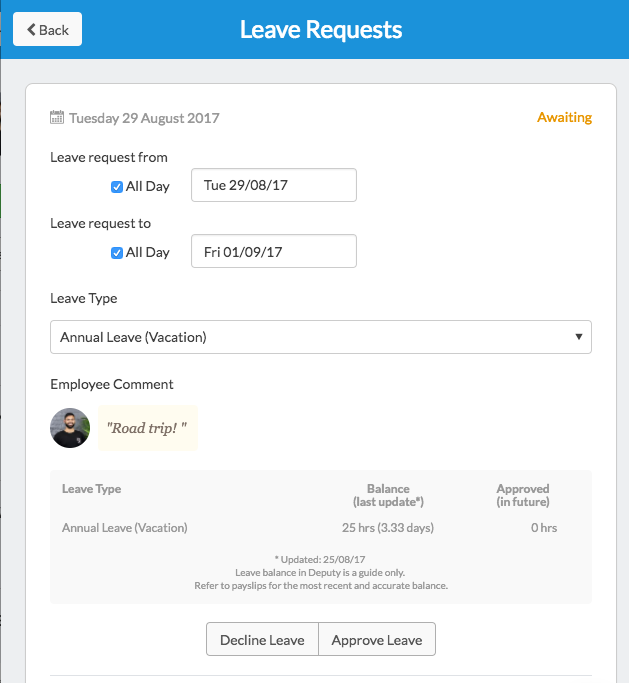Edit the start date Tue 29/08/17
Image resolution: width=629 pixels, height=683 pixels.
coord(273,185)
